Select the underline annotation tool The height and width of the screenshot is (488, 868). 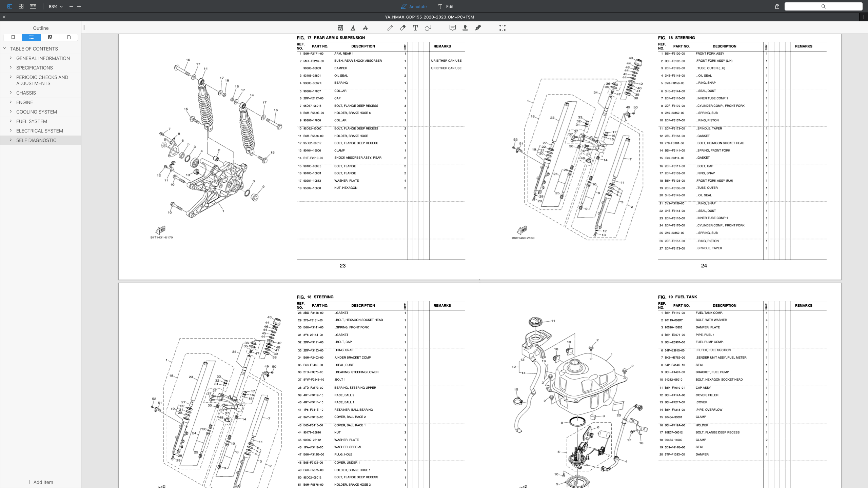click(353, 28)
